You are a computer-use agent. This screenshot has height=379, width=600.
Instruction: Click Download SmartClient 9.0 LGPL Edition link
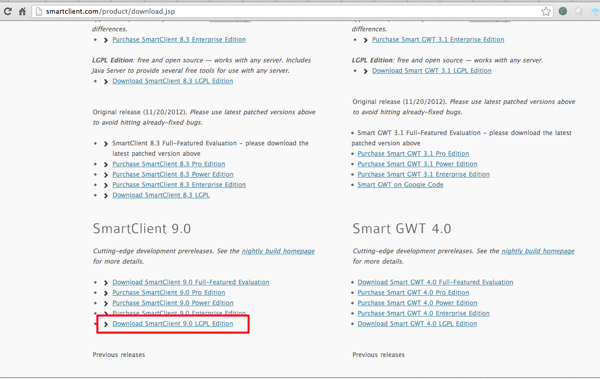[173, 323]
